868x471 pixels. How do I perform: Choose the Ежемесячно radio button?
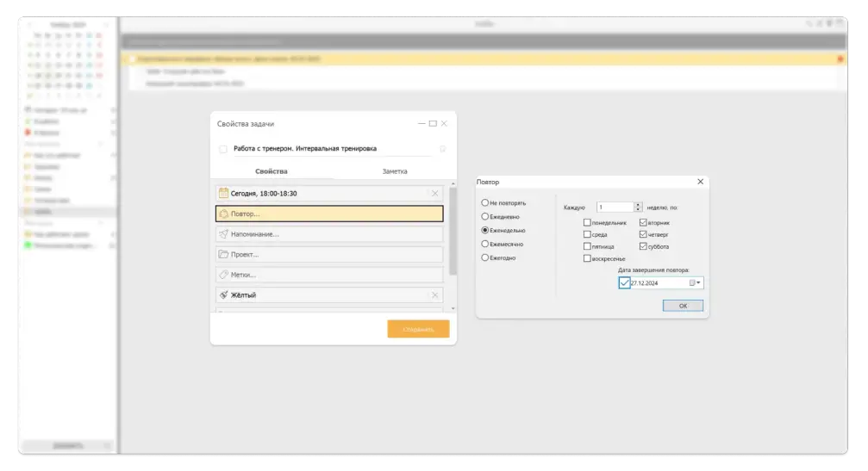[485, 244]
